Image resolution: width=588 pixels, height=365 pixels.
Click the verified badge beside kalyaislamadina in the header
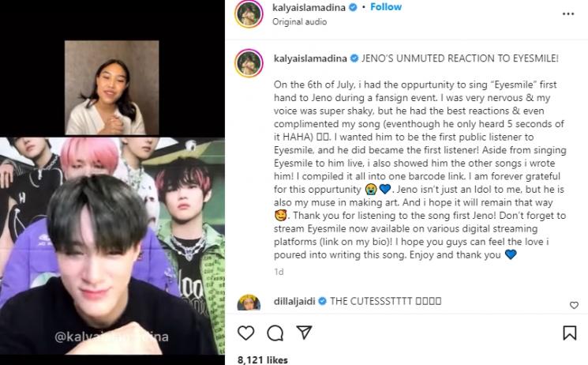point(353,8)
